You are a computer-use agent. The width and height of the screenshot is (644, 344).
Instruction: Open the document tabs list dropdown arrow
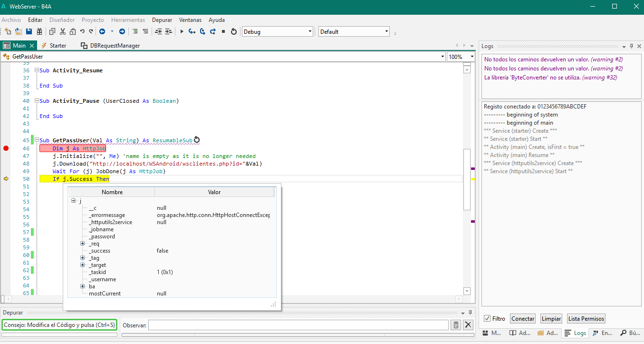point(471,46)
